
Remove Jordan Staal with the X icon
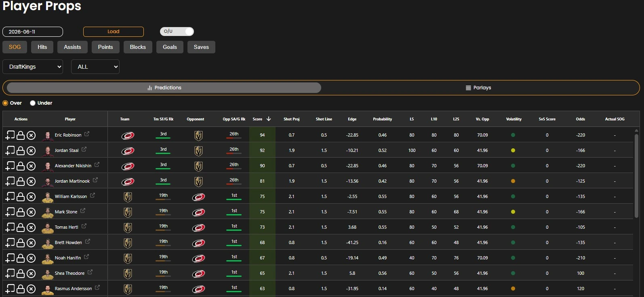pyautogui.click(x=31, y=151)
